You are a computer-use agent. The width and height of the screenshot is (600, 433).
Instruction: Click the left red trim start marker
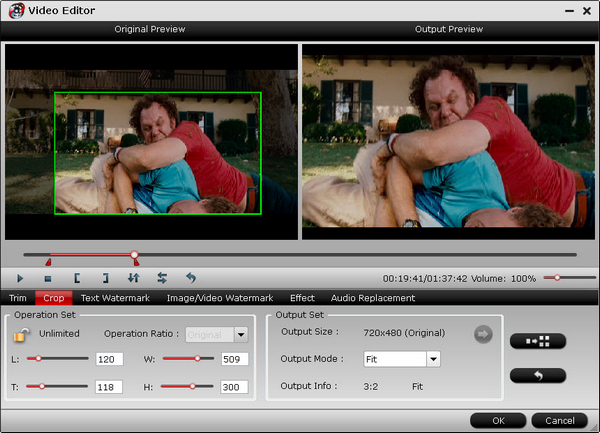pyautogui.click(x=48, y=262)
